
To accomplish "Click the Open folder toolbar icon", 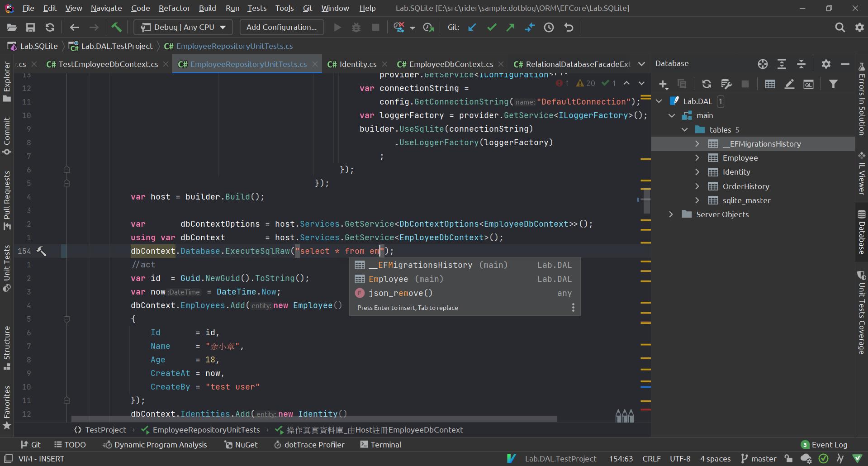I will pos(12,28).
